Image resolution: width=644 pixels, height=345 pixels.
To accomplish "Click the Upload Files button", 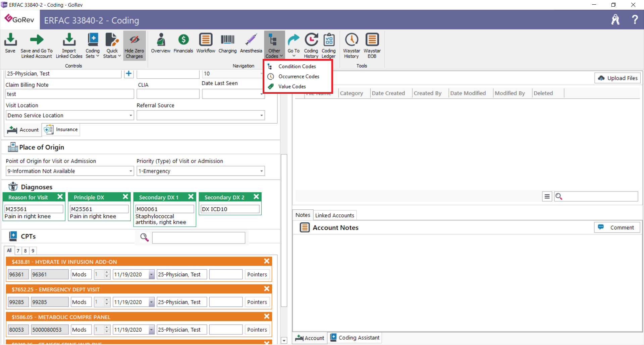I will [x=618, y=78].
